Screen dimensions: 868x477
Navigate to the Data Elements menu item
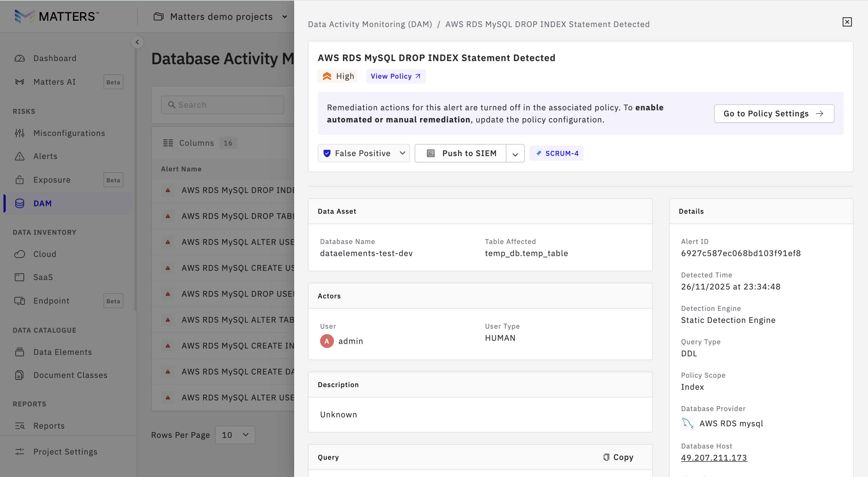[62, 352]
